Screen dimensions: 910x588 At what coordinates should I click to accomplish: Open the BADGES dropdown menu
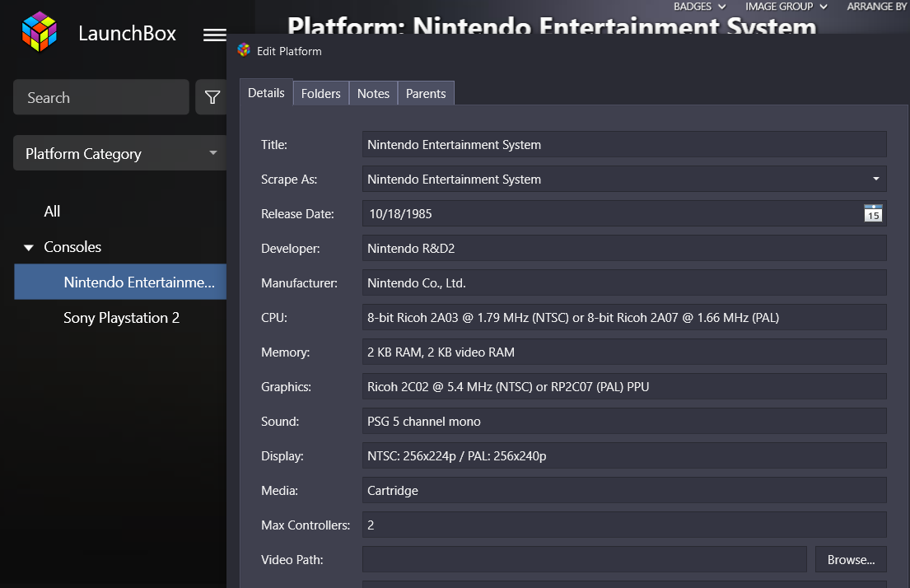[699, 7]
